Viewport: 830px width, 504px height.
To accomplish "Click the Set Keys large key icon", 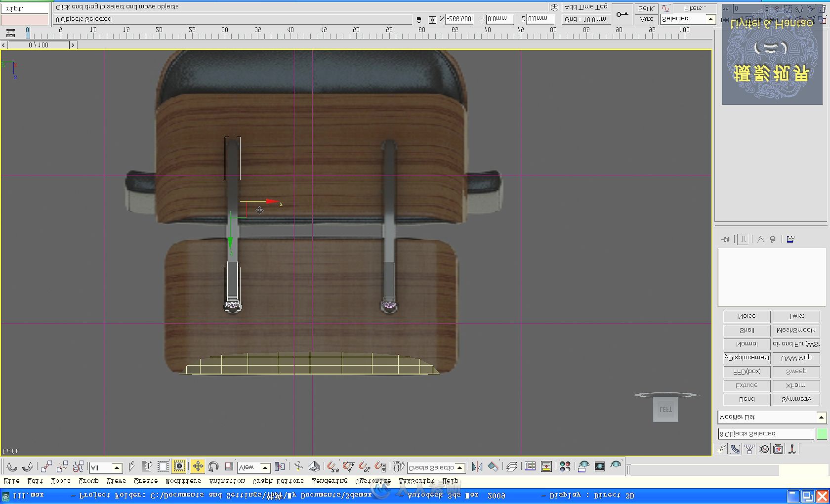I will (x=622, y=14).
